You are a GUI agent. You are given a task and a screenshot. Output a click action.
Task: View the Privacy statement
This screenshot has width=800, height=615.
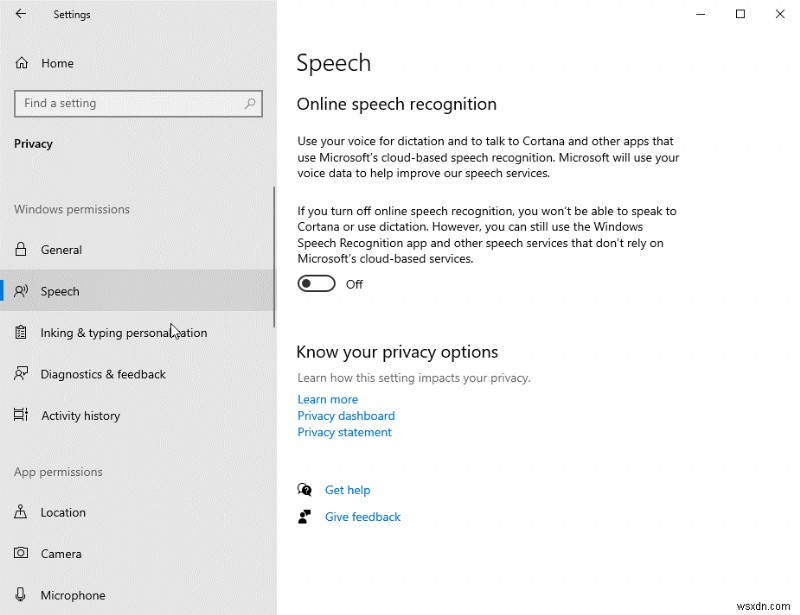344,432
